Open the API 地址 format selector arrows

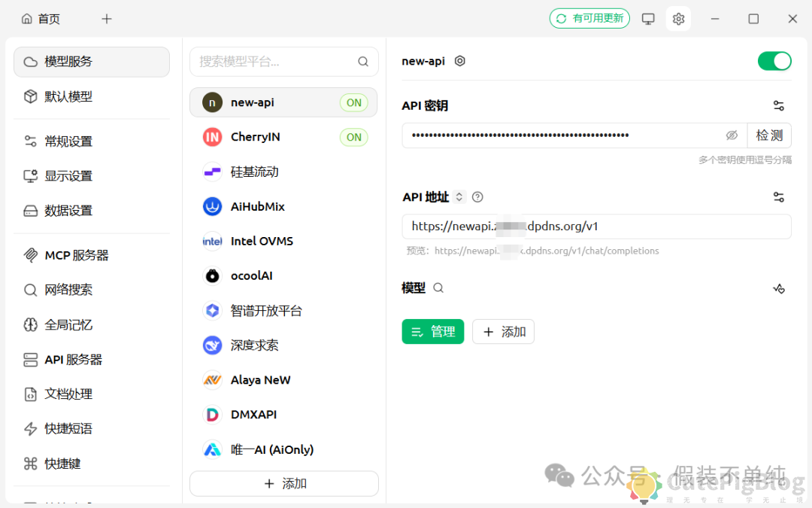[459, 196]
